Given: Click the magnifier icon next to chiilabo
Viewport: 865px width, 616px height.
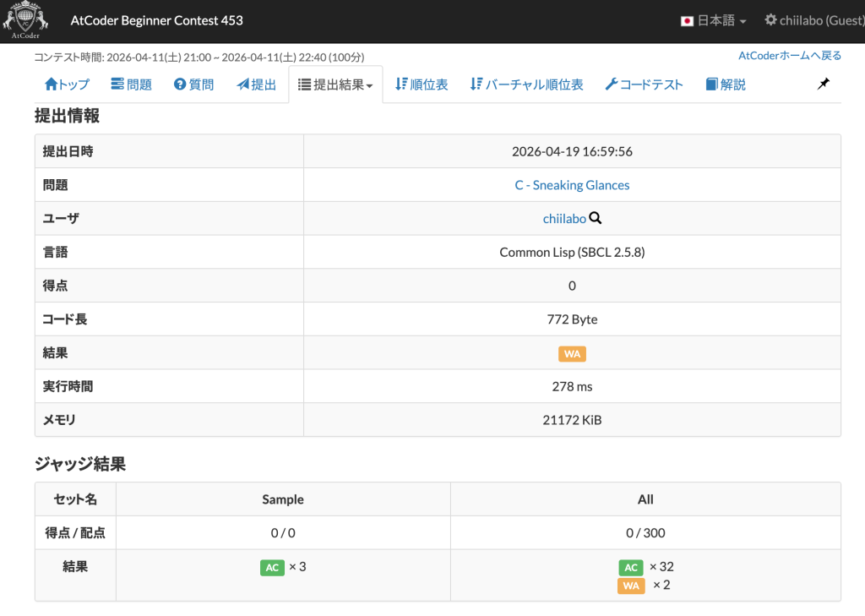Looking at the screenshot, I should point(596,218).
